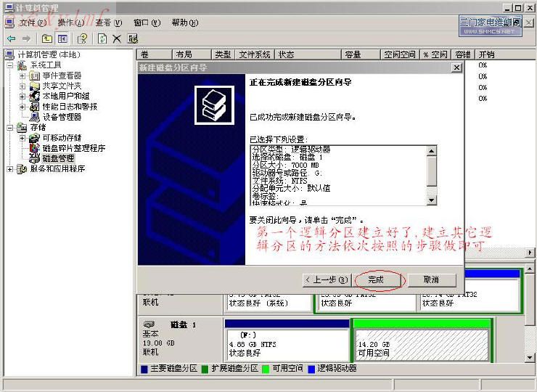Expand the 事件查看器 tree node
This screenshot has width=537, height=392.
click(x=22, y=75)
